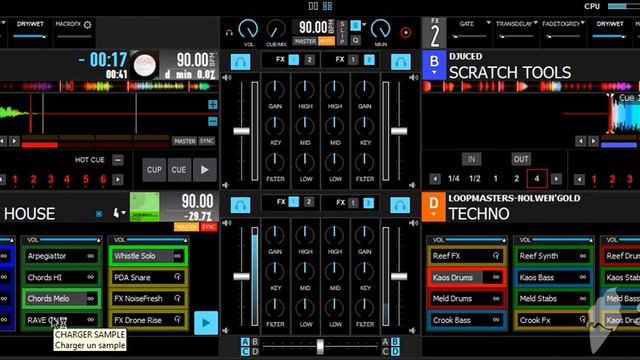The width and height of the screenshot is (640, 360).
Task: Toggle FX 2 assign on deck A
Action: tap(309, 60)
